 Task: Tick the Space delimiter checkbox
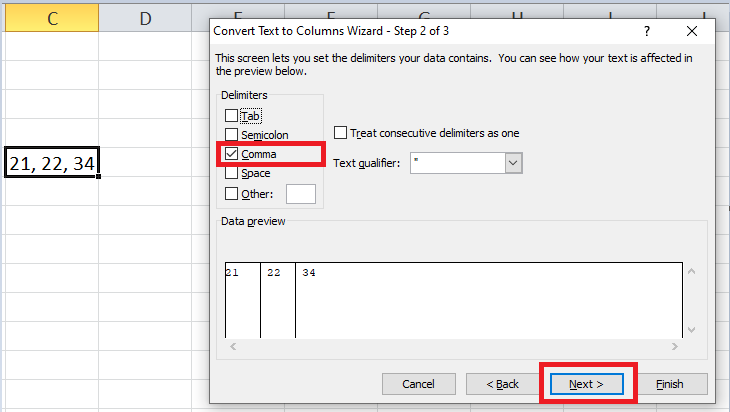pos(233,173)
